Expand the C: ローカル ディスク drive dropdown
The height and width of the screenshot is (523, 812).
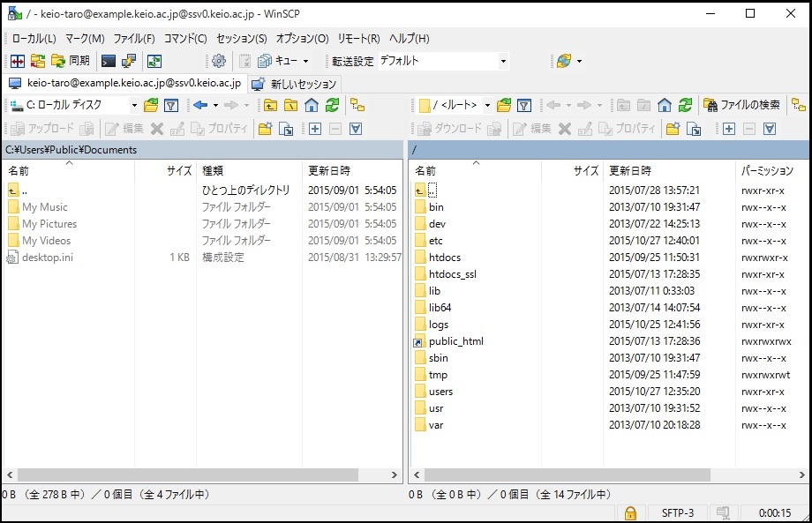134,105
